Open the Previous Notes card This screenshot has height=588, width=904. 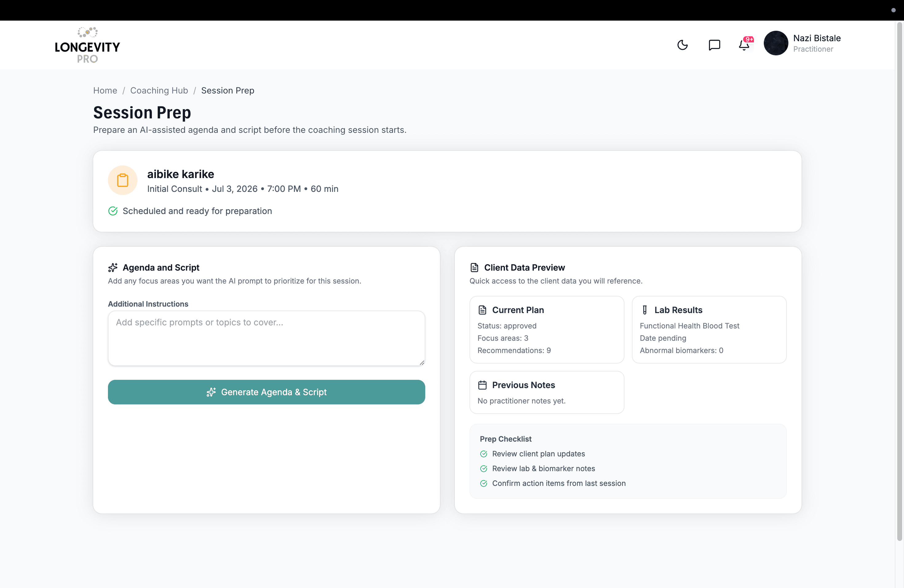point(547,392)
